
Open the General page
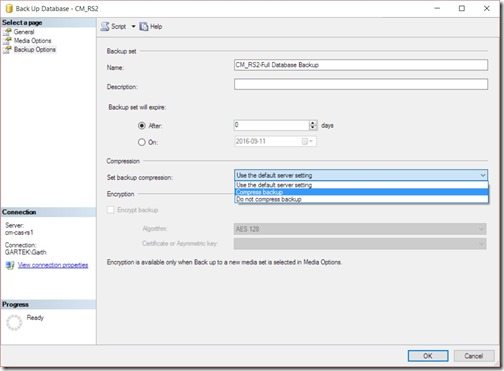tap(24, 32)
